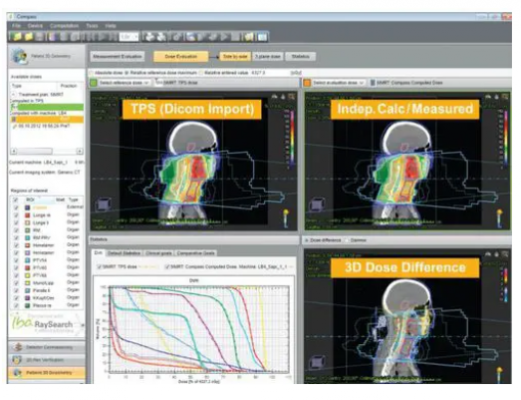Screen dimensions: 521x400
Task: Click the play arrow icon in the toolbar
Action: click(x=225, y=37)
